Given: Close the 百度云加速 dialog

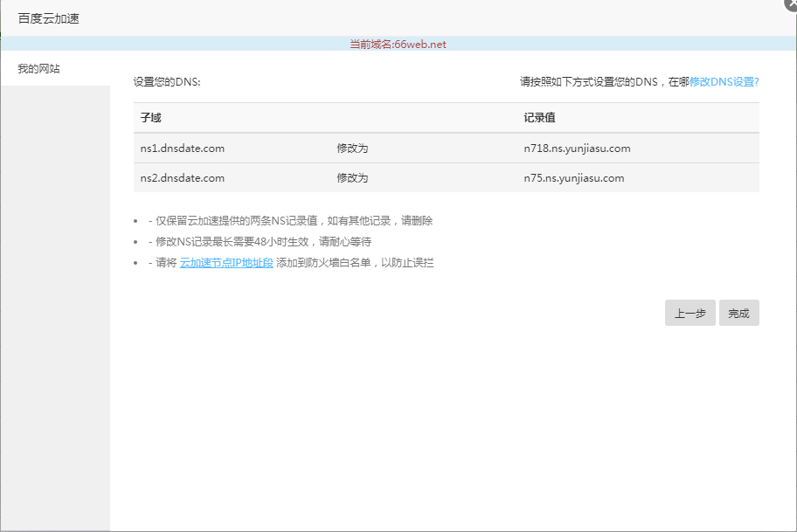Looking at the screenshot, I should click(x=792, y=4).
